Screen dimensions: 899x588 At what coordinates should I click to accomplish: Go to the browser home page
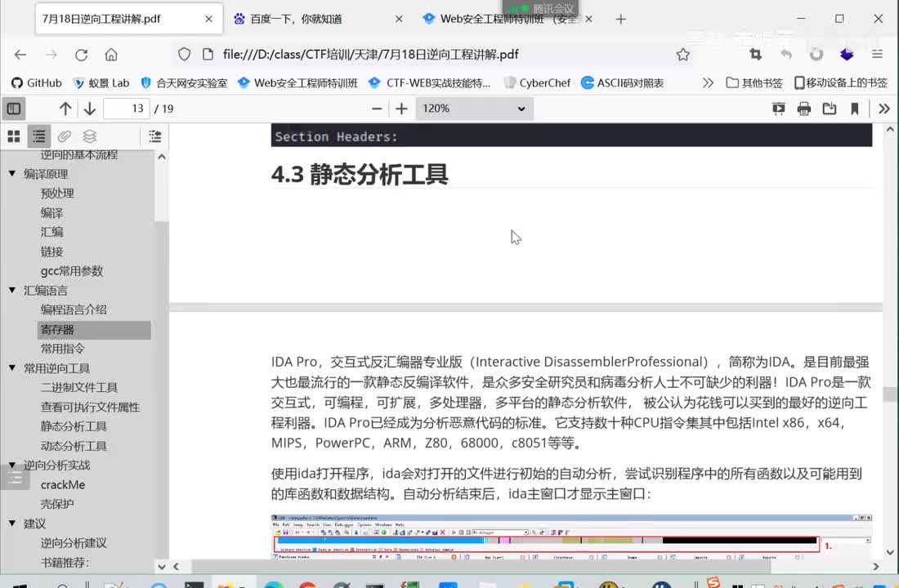(111, 55)
